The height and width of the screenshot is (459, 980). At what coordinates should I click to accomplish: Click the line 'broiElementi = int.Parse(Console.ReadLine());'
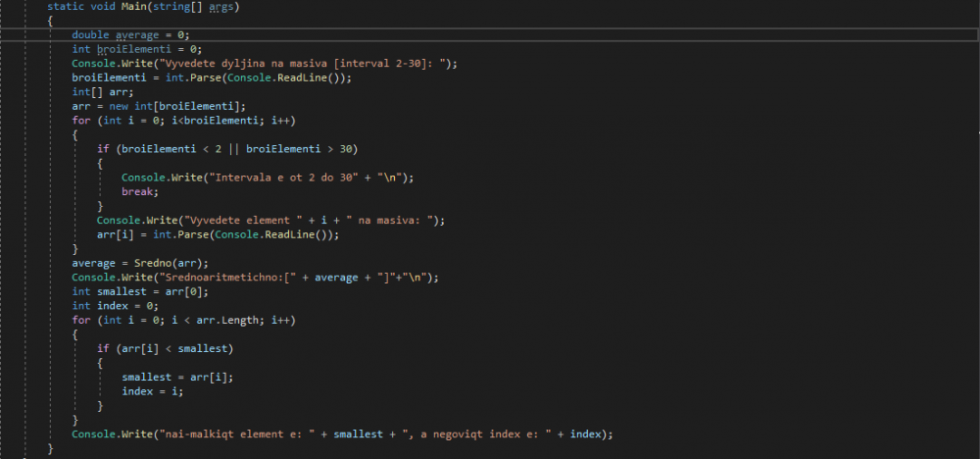(212, 78)
